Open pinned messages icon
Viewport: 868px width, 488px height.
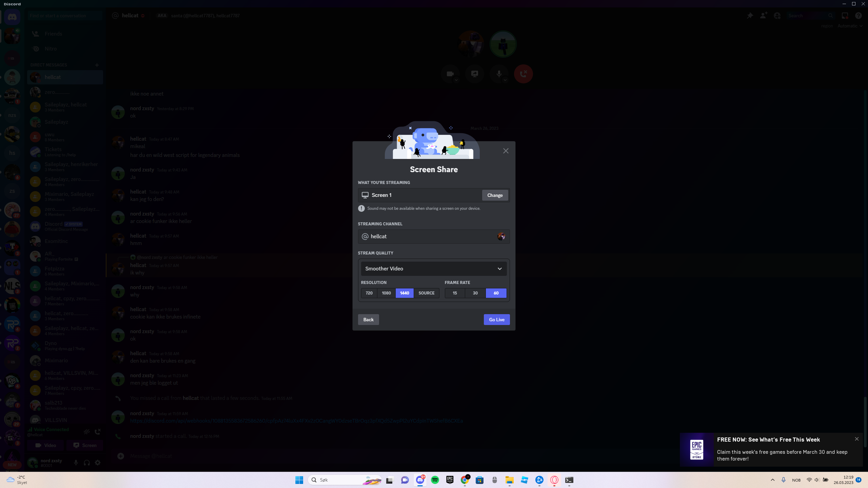750,16
